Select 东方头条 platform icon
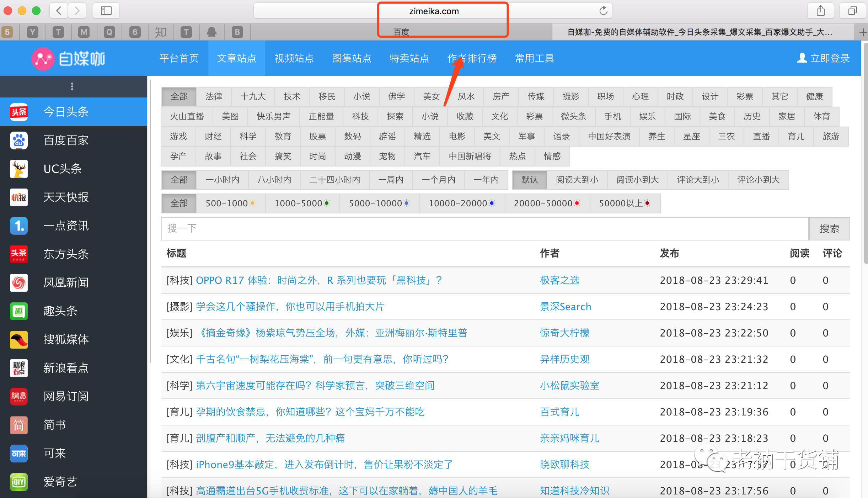This screenshot has height=498, width=868. (19, 254)
